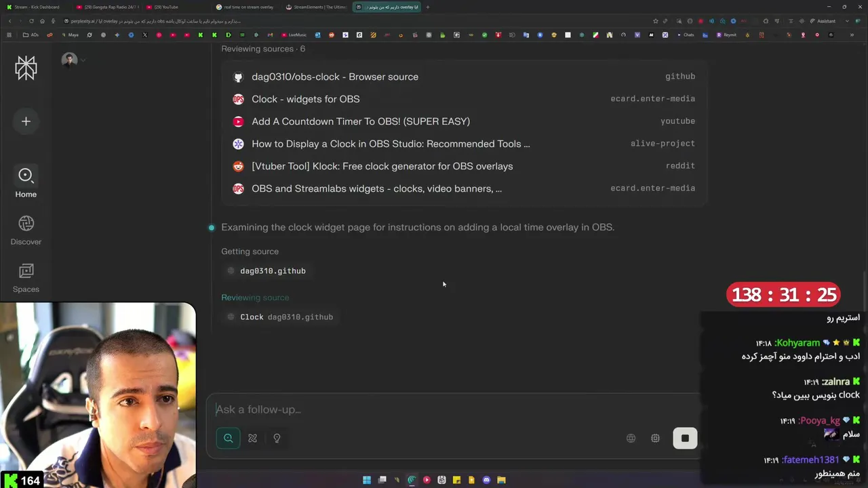Click the 164 viewer count badge
The height and width of the screenshot is (488, 868).
22,481
